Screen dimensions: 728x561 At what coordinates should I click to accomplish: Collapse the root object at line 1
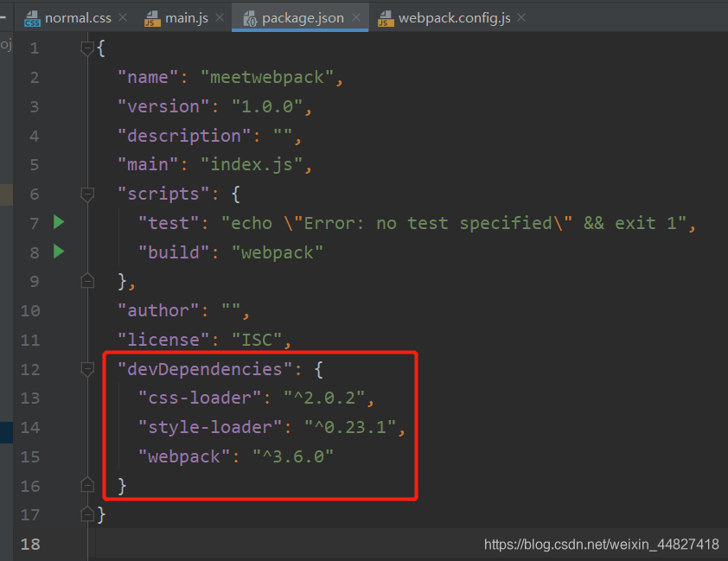(87, 48)
